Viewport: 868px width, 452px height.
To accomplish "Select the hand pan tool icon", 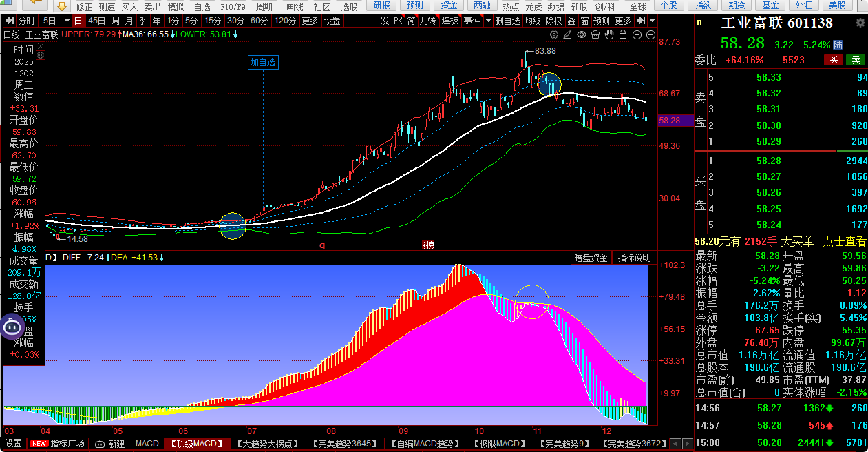I will click(x=609, y=34).
